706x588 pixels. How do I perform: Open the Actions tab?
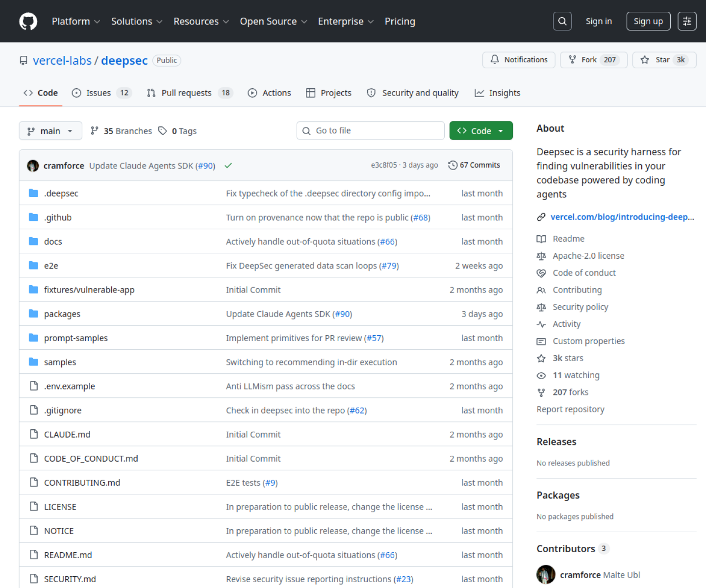270,93
